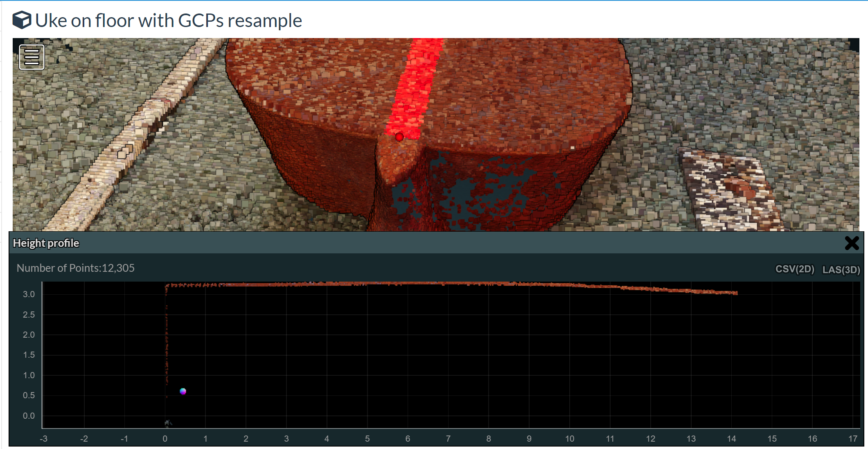Export the profile as CSV(2D)
The height and width of the screenshot is (449, 868).
pos(794,269)
